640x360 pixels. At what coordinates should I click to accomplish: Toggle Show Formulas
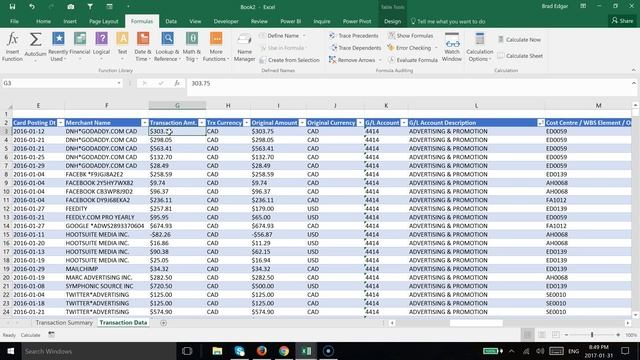pos(411,36)
